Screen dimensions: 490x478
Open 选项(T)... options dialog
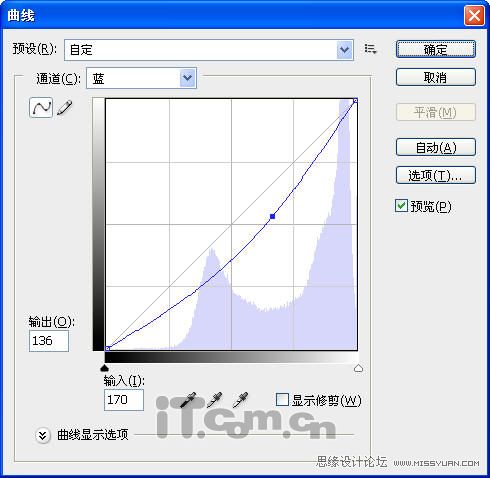click(x=436, y=175)
